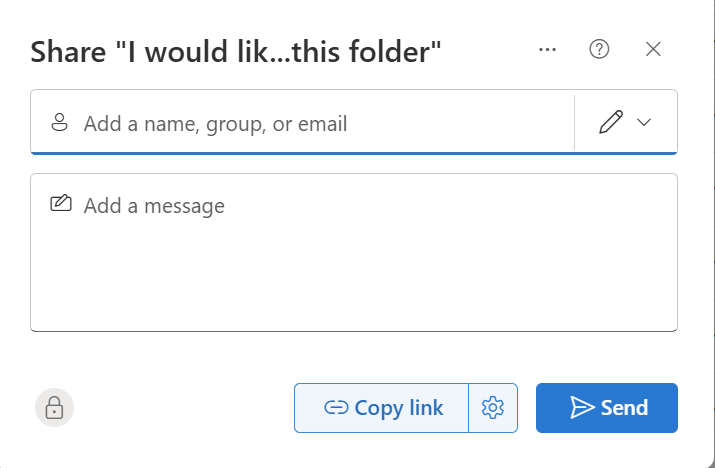Viewport: 715px width, 468px height.
Task: Click the Share dialog title heading
Action: 236,52
